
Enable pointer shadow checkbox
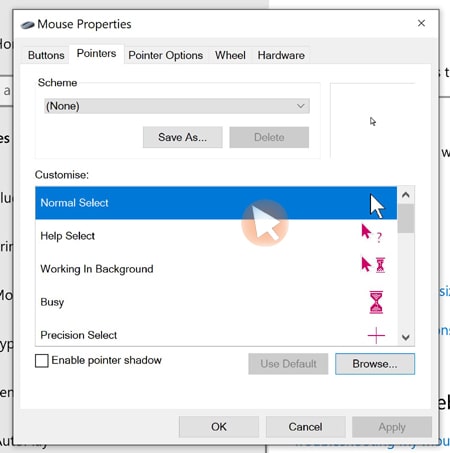(42, 361)
